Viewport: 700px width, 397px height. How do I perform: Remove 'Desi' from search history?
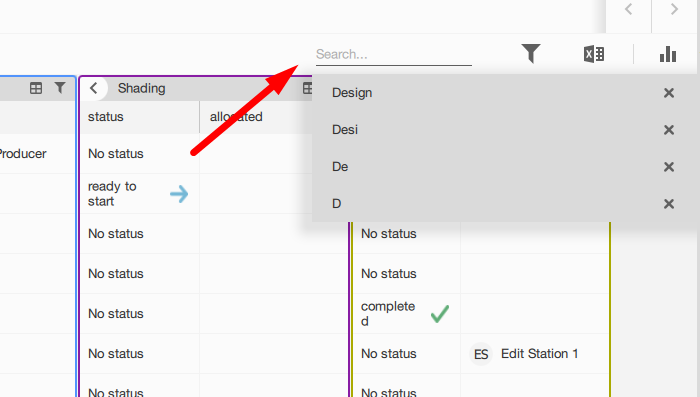pos(669,130)
